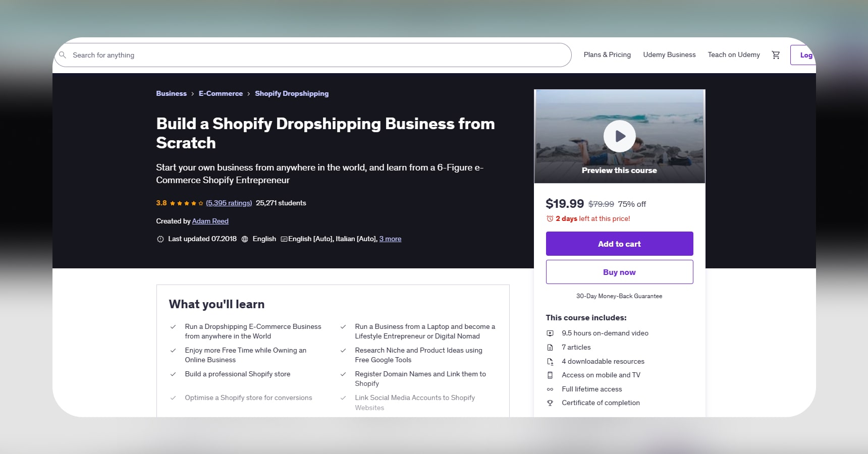
Task: Click the on-demand video icon
Action: click(550, 333)
